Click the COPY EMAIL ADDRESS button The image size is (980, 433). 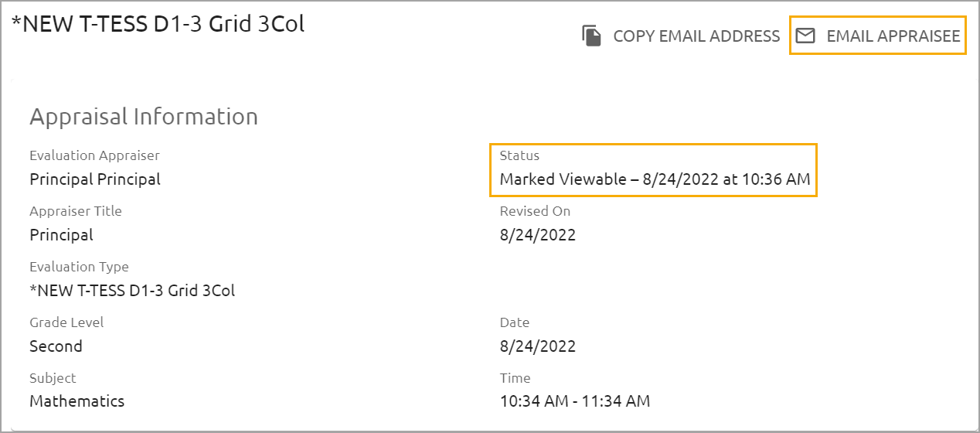point(681,36)
